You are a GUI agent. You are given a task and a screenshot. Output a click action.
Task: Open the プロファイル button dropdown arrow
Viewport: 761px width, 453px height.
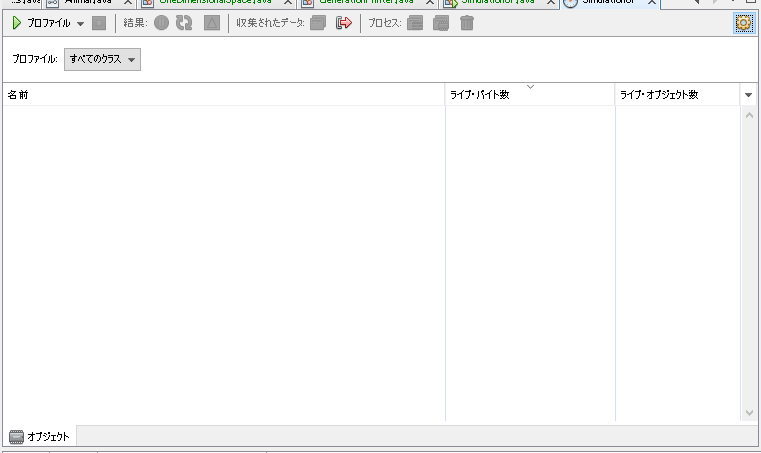pyautogui.click(x=81, y=23)
